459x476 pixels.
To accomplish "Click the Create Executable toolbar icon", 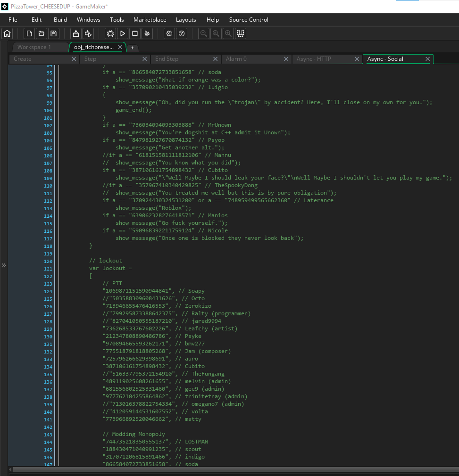I will tap(76, 33).
